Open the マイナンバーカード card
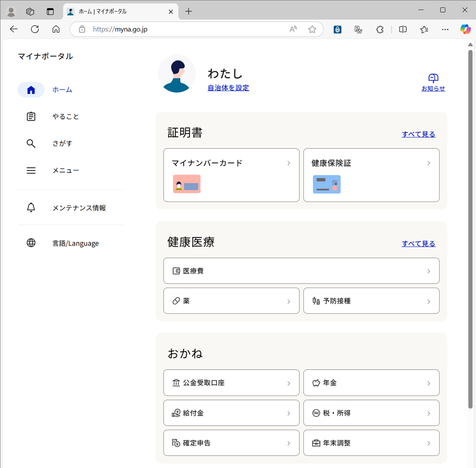 tap(231, 175)
